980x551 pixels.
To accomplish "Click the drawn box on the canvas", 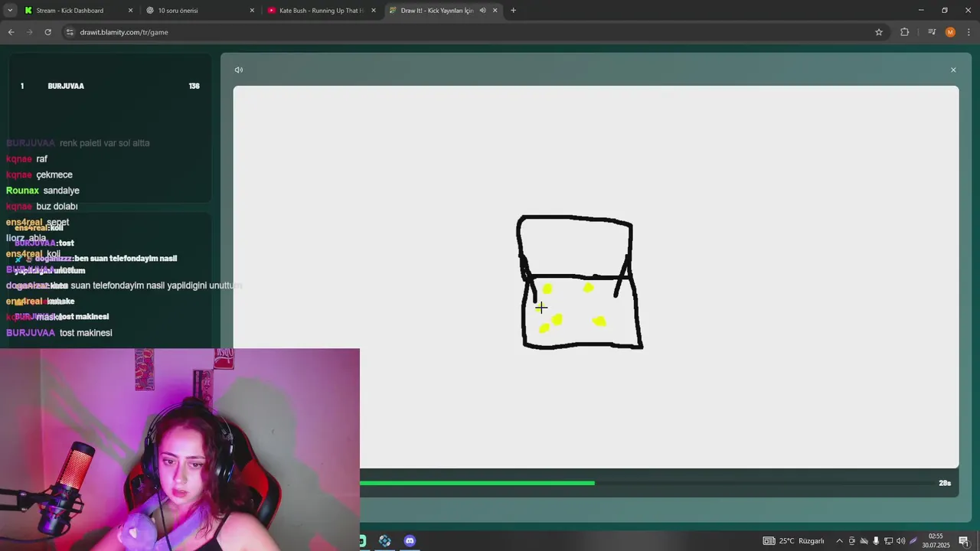I will point(579,282).
